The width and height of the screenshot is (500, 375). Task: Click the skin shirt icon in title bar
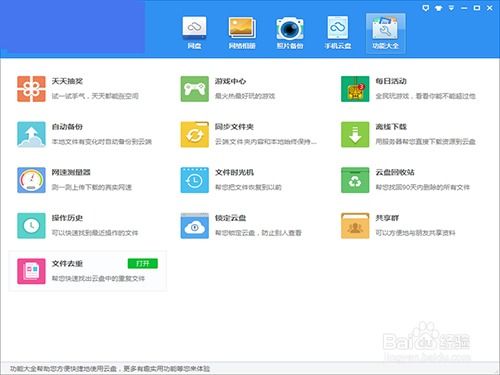438,8
